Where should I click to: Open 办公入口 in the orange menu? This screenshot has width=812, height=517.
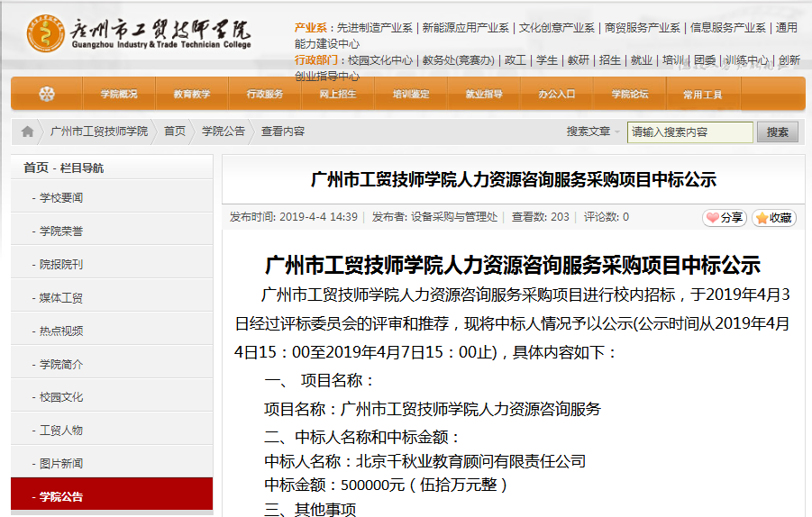pyautogui.click(x=557, y=94)
